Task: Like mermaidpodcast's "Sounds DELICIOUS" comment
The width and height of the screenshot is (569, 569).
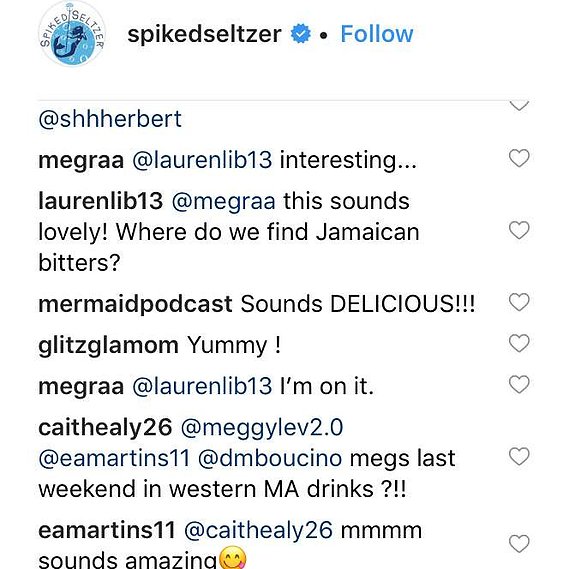Action: [519, 302]
